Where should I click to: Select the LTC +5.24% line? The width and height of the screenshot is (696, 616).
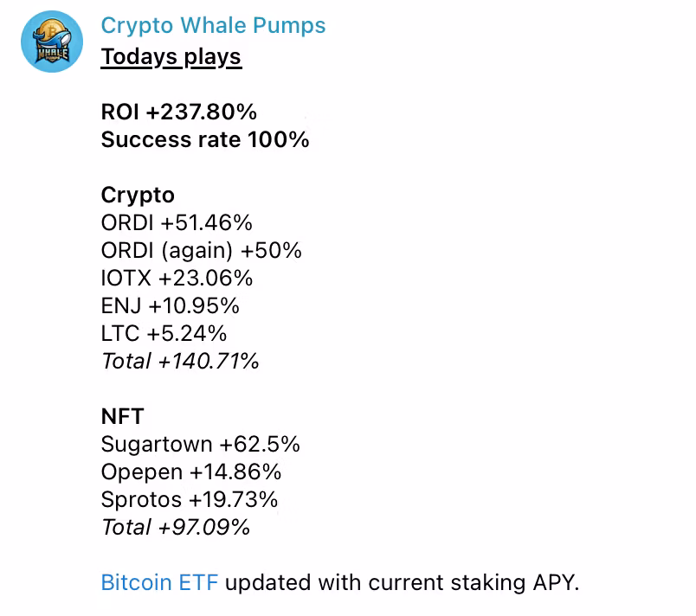click(164, 333)
